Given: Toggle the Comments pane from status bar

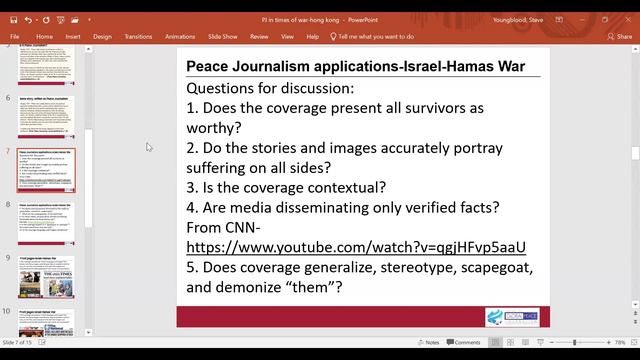Looking at the screenshot, I should point(463,342).
